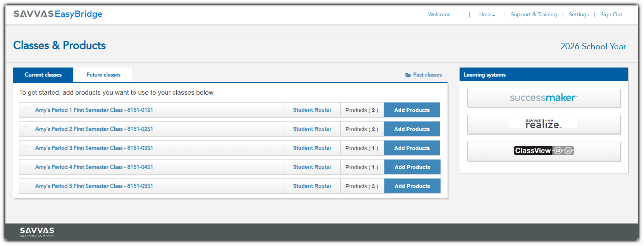Click Products ( 1 ) for Period 4 class

(x=362, y=167)
